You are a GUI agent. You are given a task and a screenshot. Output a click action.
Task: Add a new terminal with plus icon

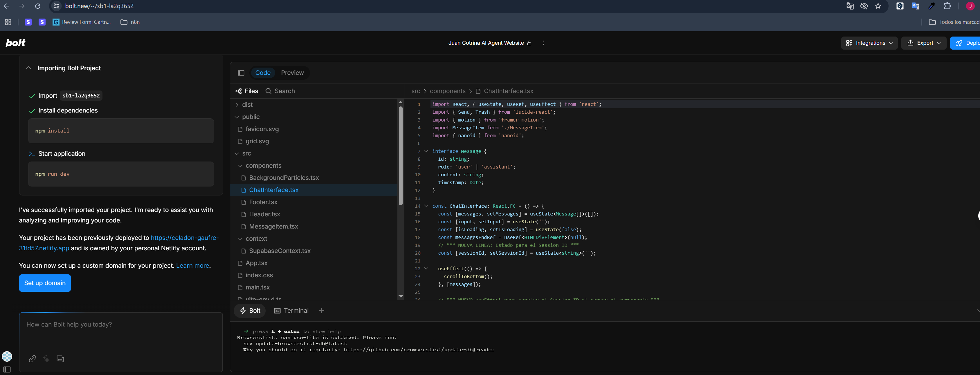point(321,310)
